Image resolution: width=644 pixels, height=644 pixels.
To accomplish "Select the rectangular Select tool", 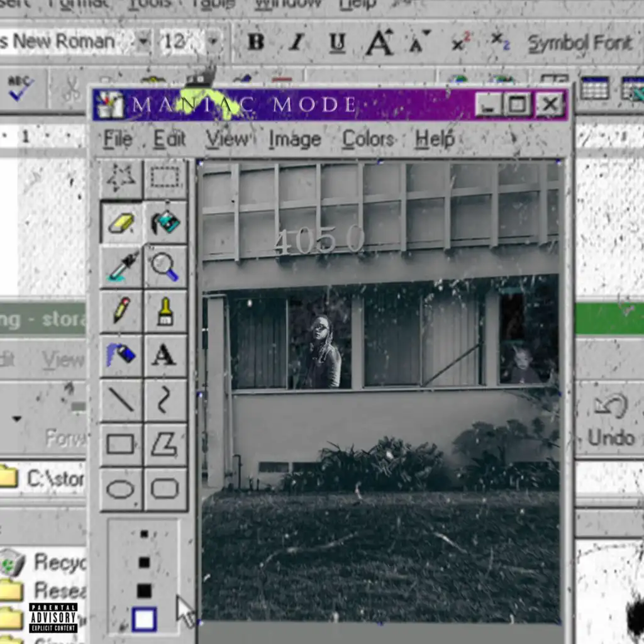I will [x=165, y=179].
